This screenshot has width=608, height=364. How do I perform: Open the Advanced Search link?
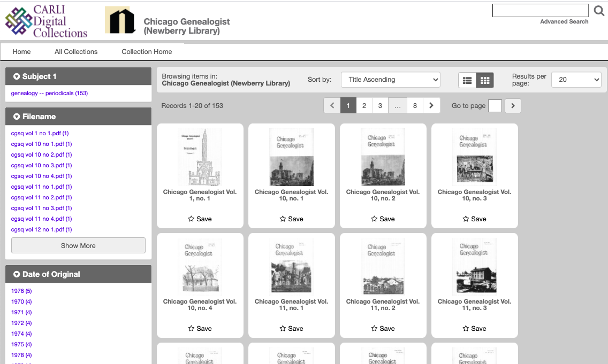click(564, 22)
